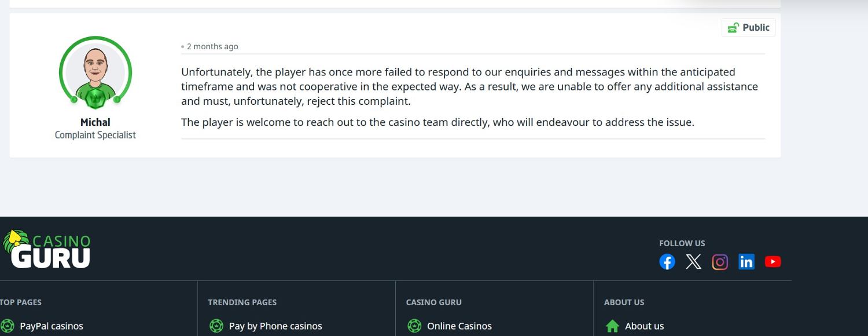
Task: Click the chip icon beside Online Casinos
Action: coord(414,326)
